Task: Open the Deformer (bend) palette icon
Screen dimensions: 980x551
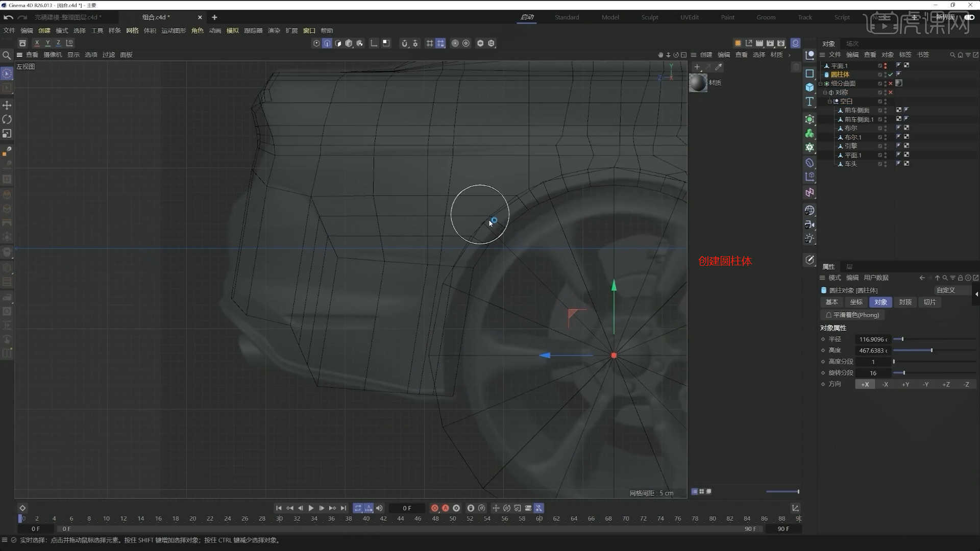Action: coord(810,163)
